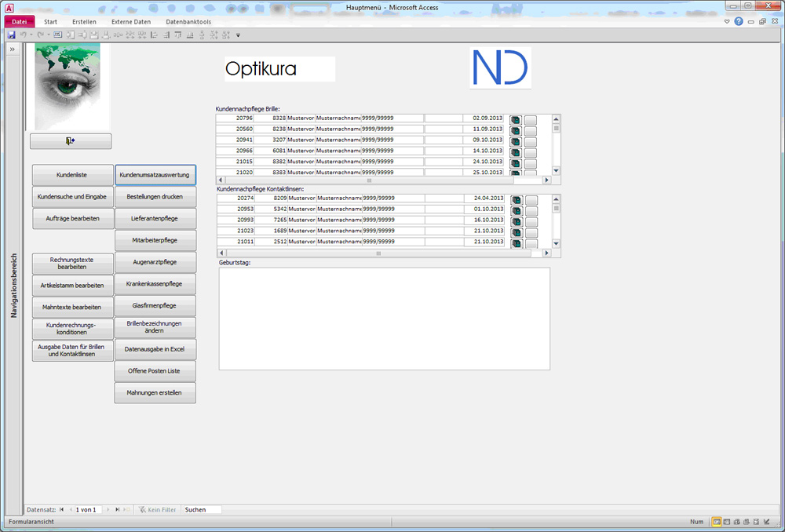
Task: Open the Datenbanktools ribbon tab
Action: tap(188, 22)
